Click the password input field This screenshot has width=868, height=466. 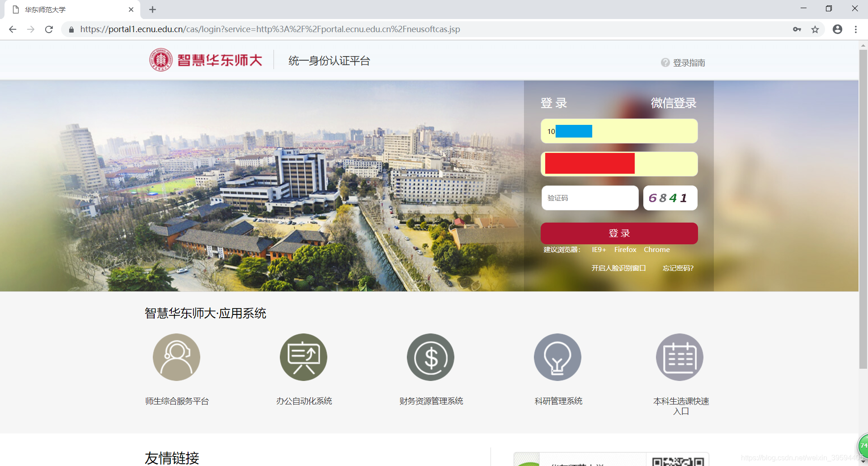coord(619,164)
